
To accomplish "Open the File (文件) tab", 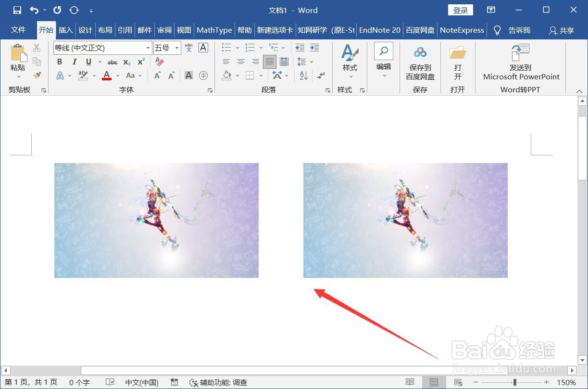I will (x=18, y=30).
